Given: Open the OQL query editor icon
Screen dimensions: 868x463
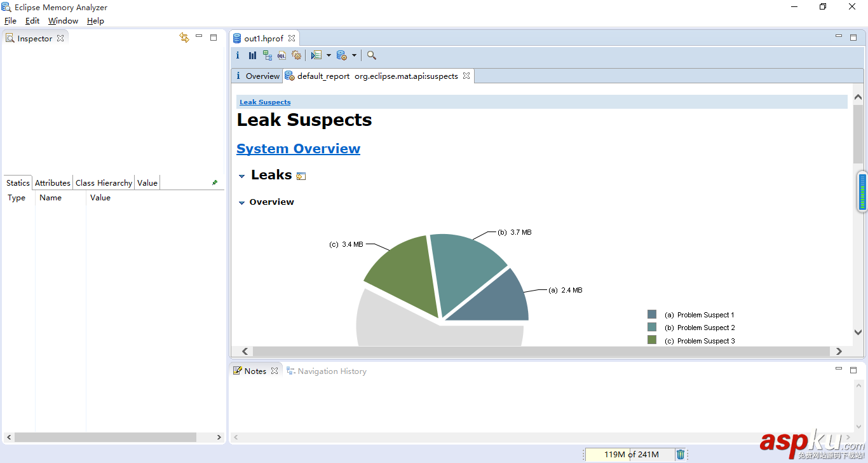Looking at the screenshot, I should click(281, 55).
